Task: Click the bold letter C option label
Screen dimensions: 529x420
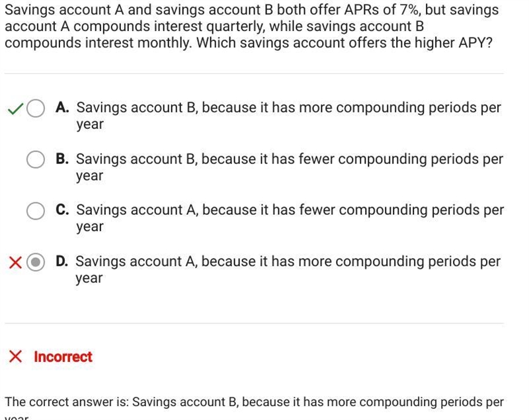Action: tap(62, 210)
